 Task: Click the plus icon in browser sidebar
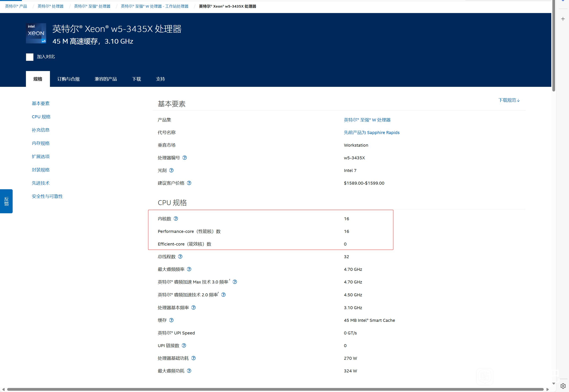tap(563, 19)
